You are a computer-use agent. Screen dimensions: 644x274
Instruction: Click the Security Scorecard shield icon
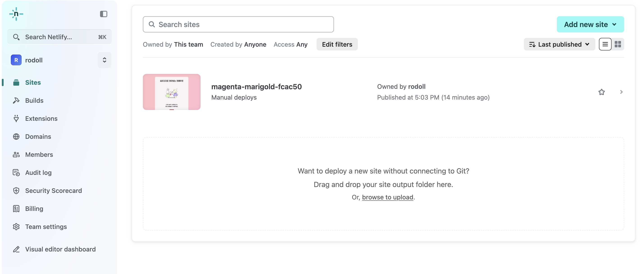[16, 190]
